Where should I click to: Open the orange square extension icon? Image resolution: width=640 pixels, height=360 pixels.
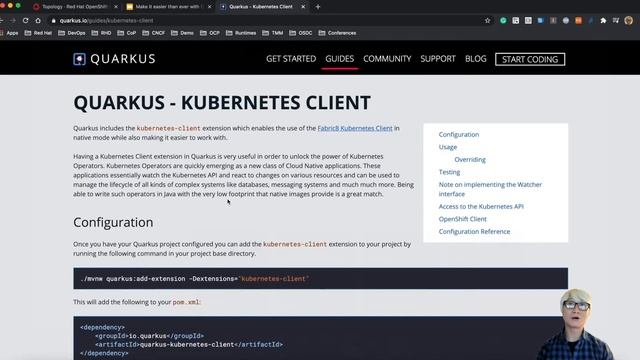click(578, 20)
